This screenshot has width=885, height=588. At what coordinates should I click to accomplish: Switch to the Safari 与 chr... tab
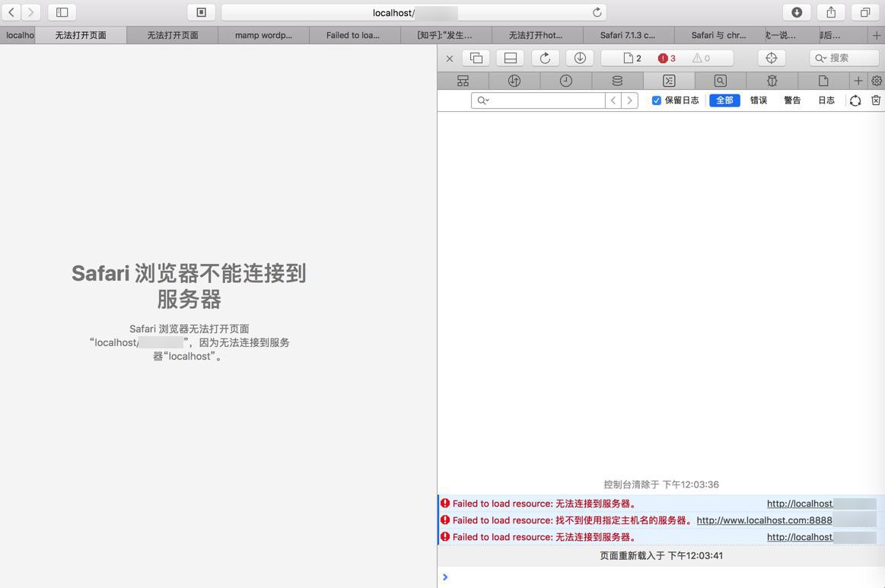tap(718, 35)
